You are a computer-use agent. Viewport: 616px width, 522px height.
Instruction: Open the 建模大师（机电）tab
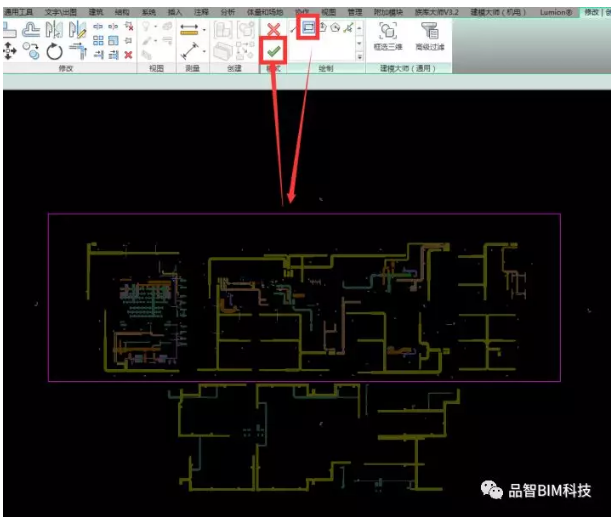coord(498,13)
